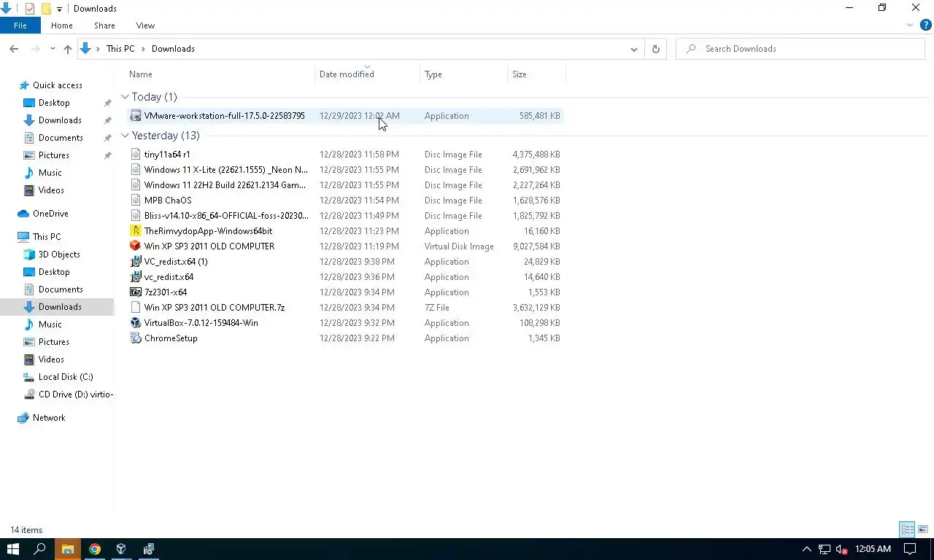This screenshot has width=934, height=560.
Task: Open the Windows Start menu
Action: tap(12, 549)
